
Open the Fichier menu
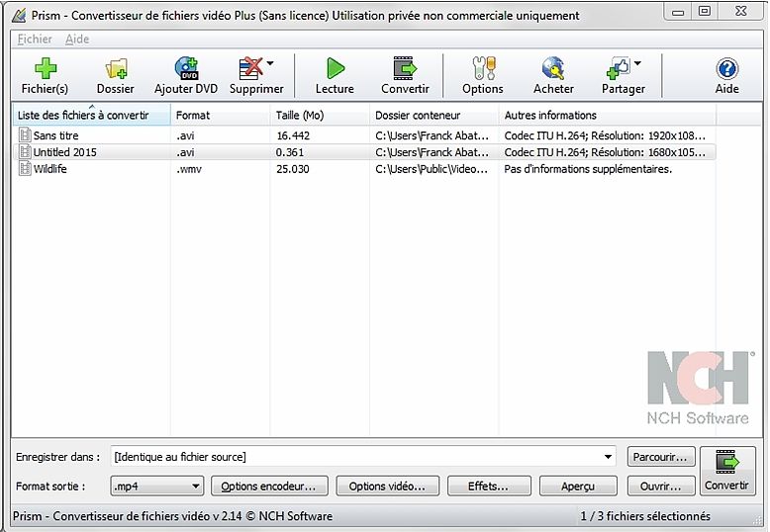[x=35, y=39]
